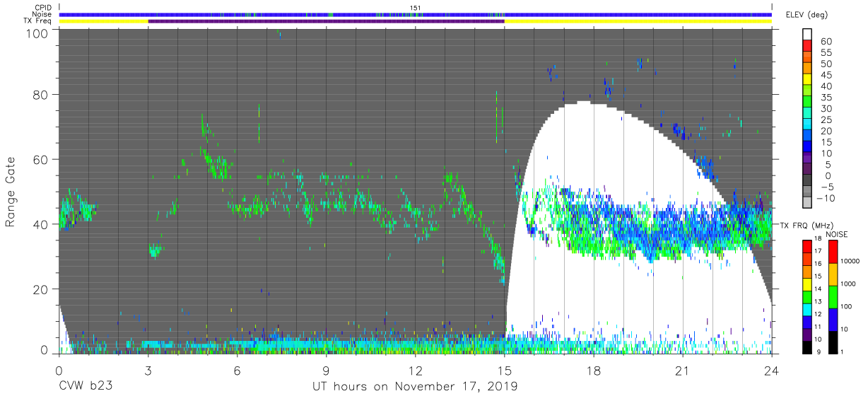Viewport: 868px width, 401px height.
Task: Click the x-axis tick label 18
Action: 593,369
